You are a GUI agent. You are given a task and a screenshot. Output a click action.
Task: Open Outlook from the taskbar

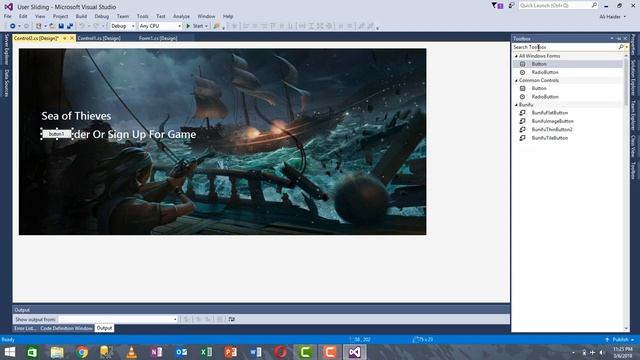pos(181,352)
